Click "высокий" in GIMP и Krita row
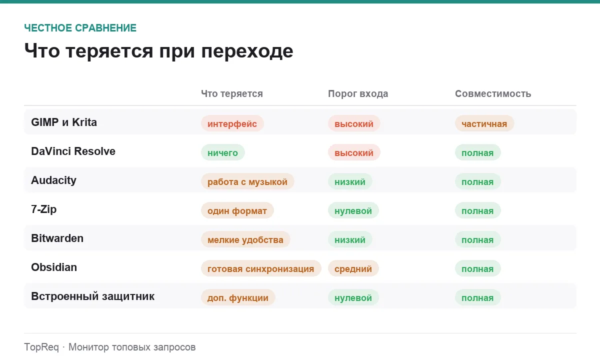This screenshot has height=364, width=600. pos(354,123)
